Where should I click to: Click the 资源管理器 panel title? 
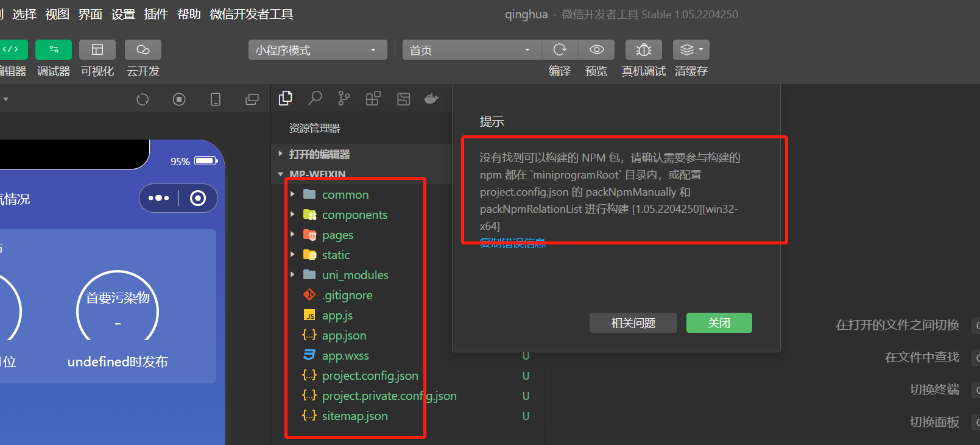[x=314, y=128]
